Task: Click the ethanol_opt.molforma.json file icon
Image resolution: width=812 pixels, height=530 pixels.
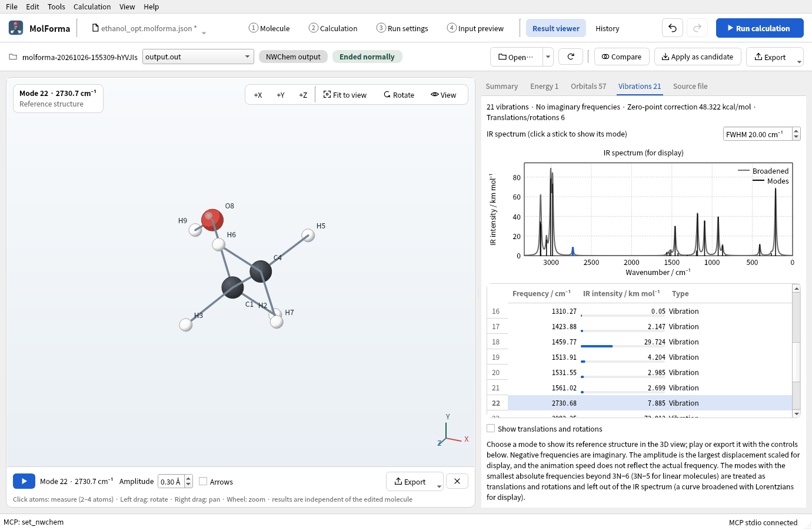Action: point(95,28)
